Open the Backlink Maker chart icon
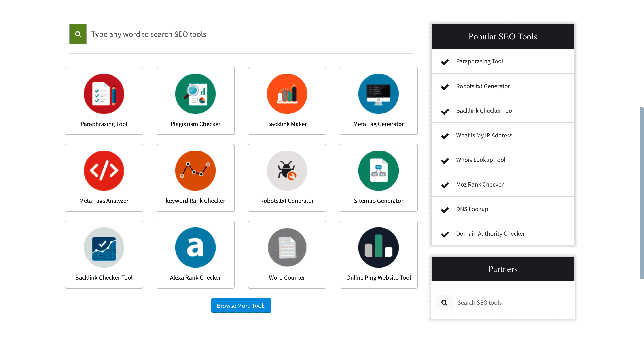Viewport: 644px width, 348px height. pos(287,94)
